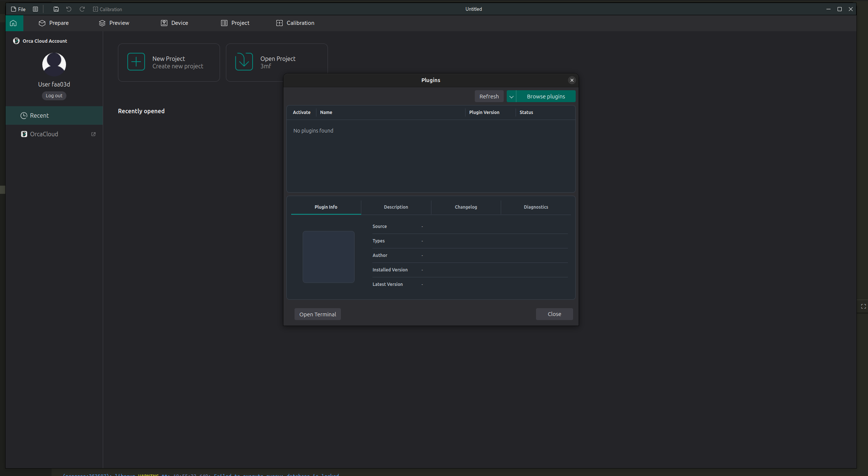The height and width of the screenshot is (476, 868).
Task: Click the New Project plus icon
Action: pyautogui.click(x=136, y=62)
